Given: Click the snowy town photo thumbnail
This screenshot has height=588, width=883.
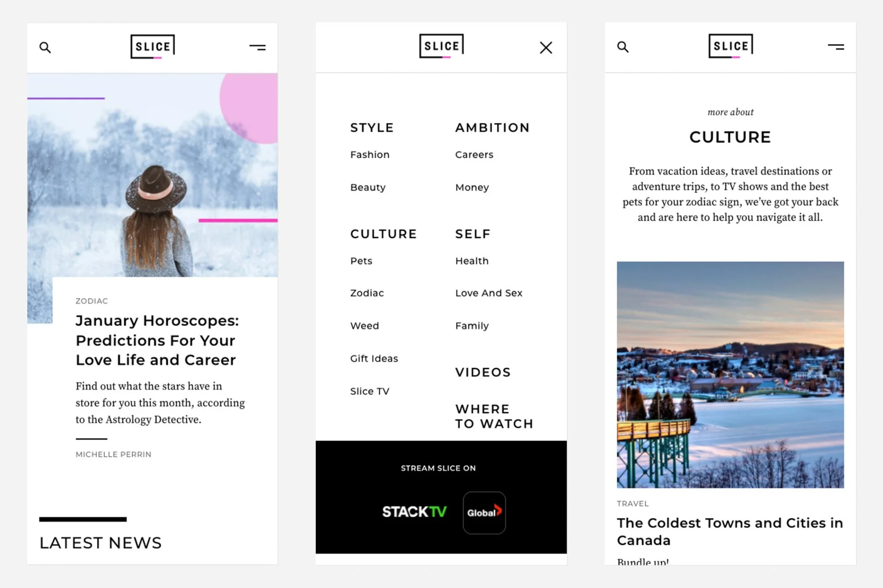Looking at the screenshot, I should (x=730, y=375).
